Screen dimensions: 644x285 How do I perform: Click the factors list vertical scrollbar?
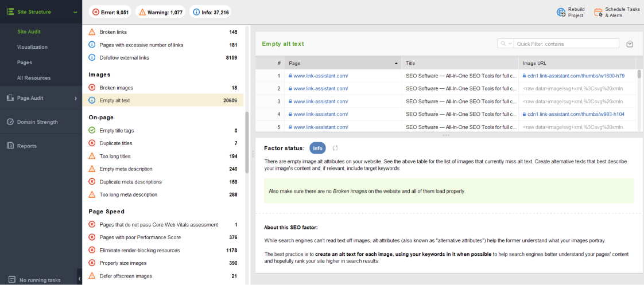point(247,142)
